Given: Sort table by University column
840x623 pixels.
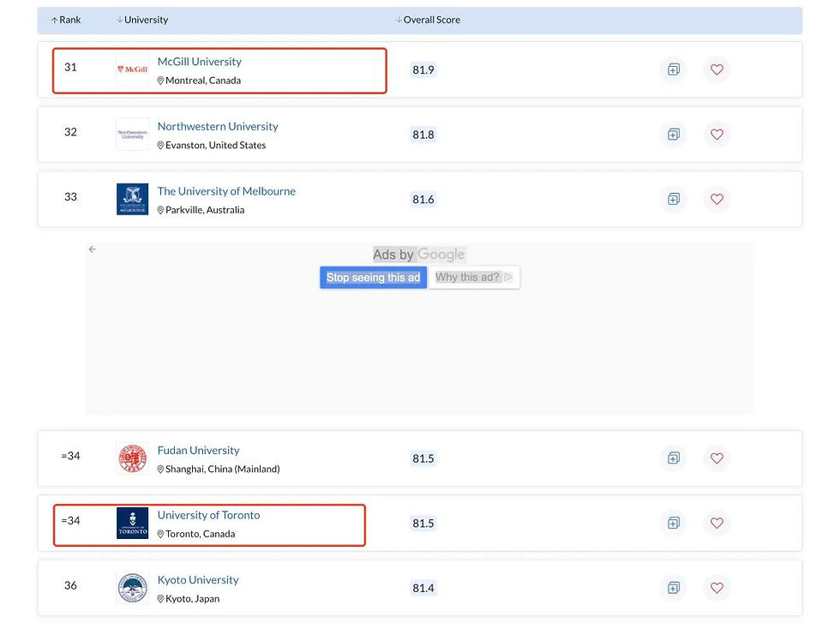Looking at the screenshot, I should 142,20.
